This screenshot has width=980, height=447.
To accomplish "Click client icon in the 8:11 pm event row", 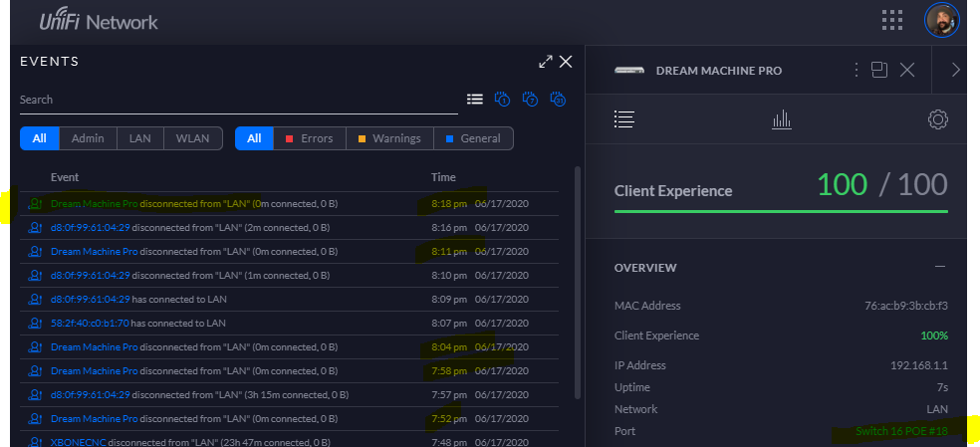I will pos(35,251).
